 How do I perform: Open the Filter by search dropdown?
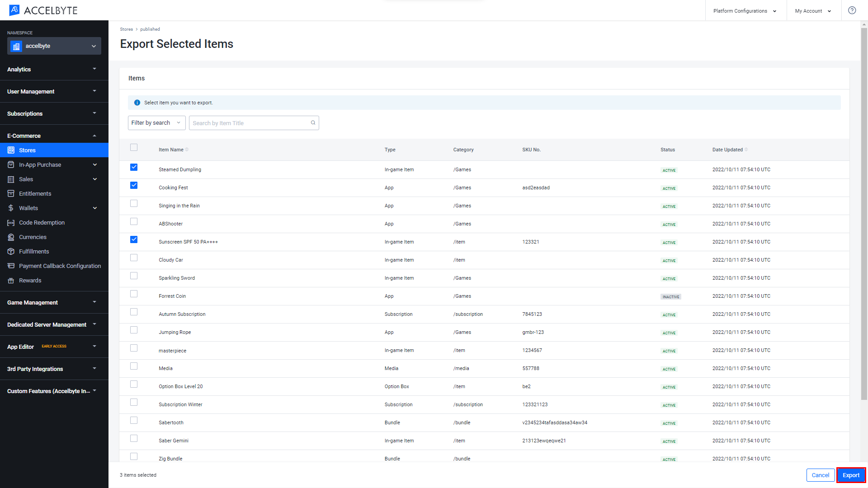point(156,123)
